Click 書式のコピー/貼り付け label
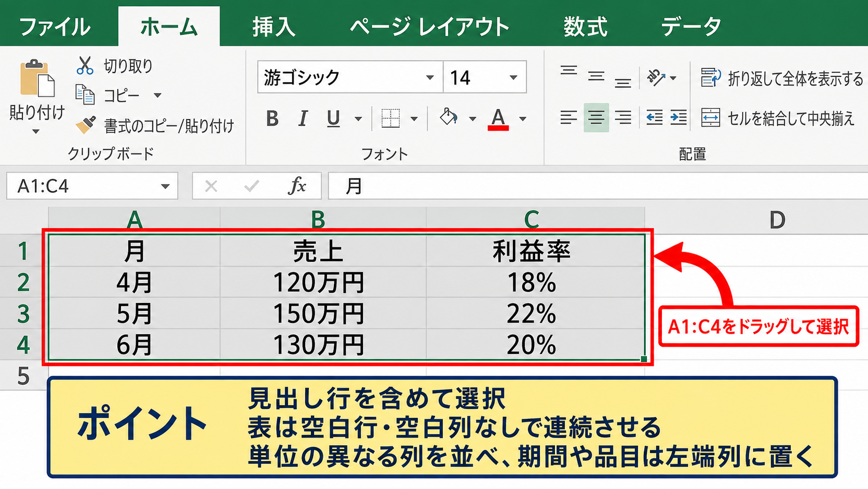 coord(169,126)
